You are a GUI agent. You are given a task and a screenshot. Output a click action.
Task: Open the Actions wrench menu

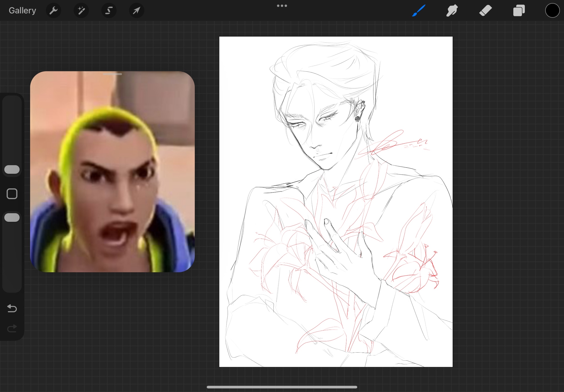[x=53, y=11]
